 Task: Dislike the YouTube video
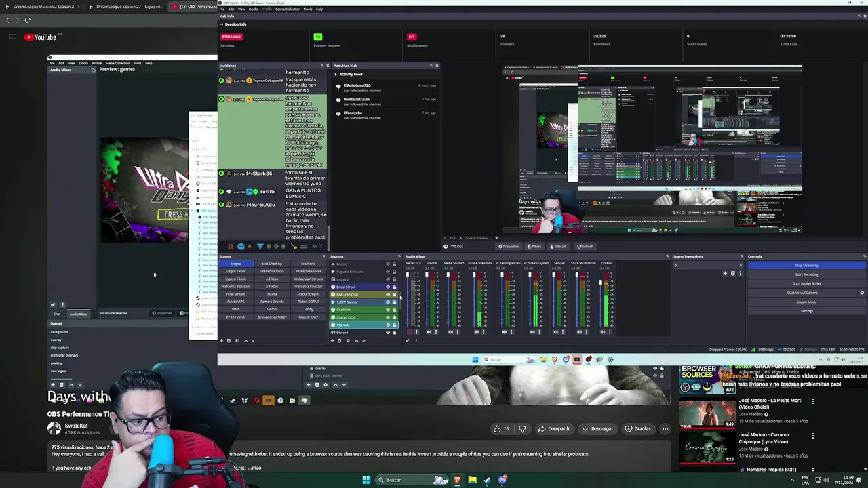pyautogui.click(x=522, y=428)
